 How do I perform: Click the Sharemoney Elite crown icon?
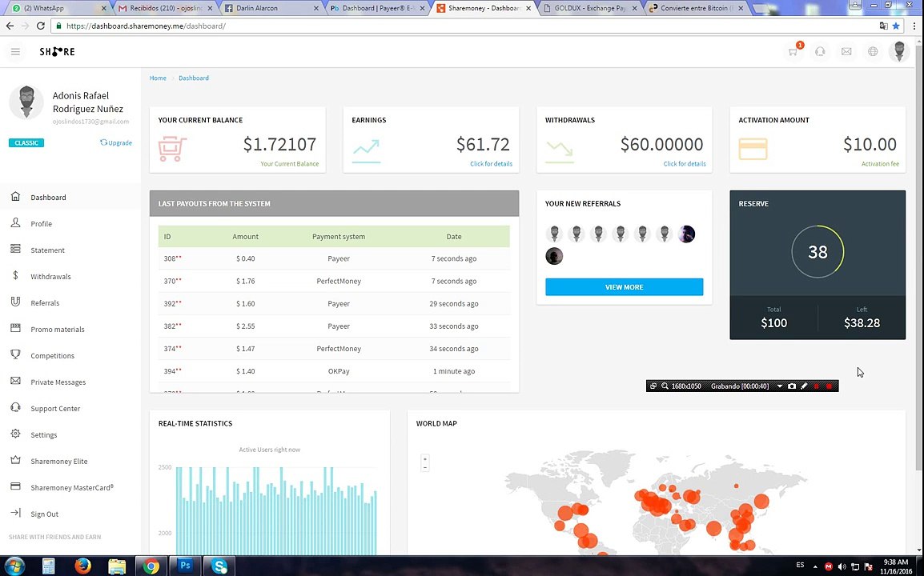point(15,460)
